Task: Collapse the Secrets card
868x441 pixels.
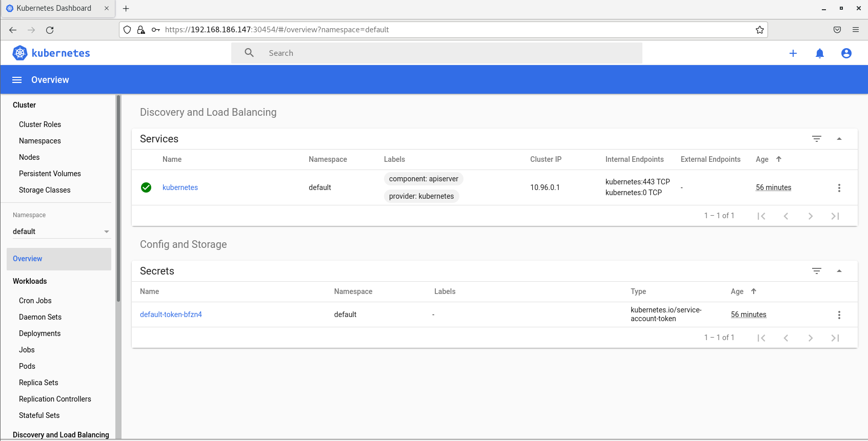Action: [x=839, y=271]
